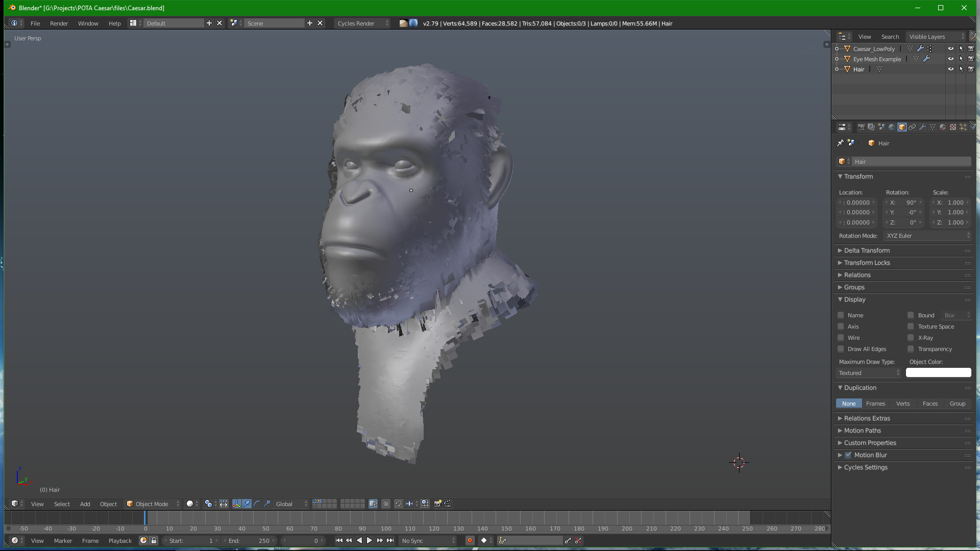Toggle proportional editing icon in viewport header
Screen dimensions: 980x551
tap(386, 504)
